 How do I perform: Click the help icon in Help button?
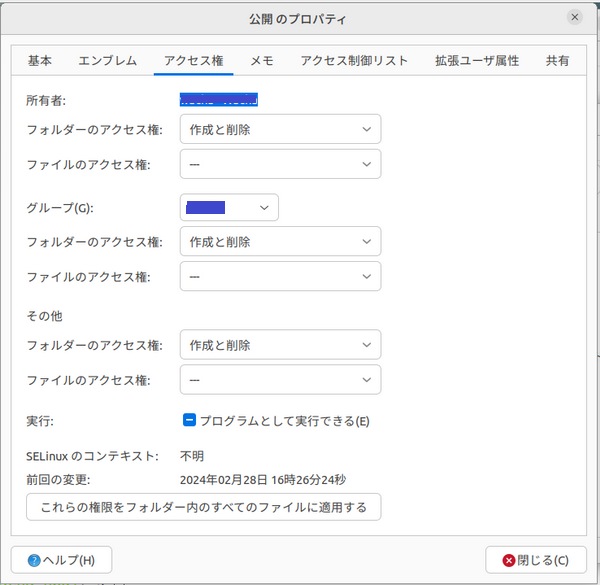(34, 560)
